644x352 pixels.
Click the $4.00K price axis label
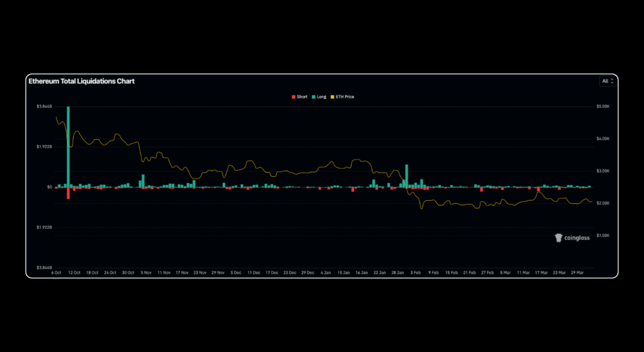(603, 139)
